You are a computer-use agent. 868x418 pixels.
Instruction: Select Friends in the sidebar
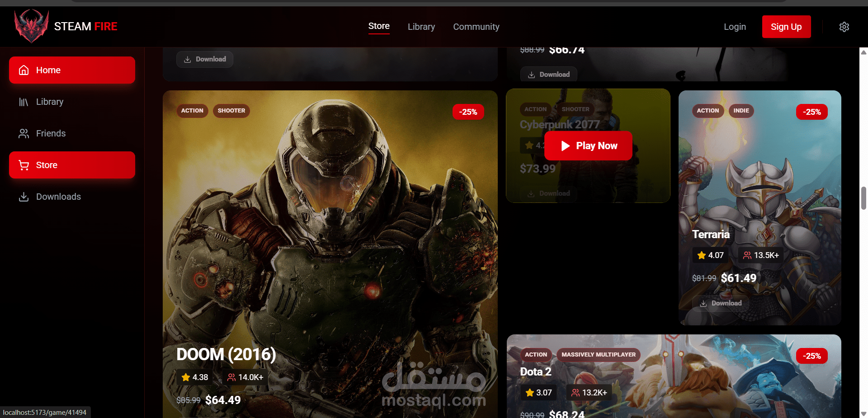point(72,133)
